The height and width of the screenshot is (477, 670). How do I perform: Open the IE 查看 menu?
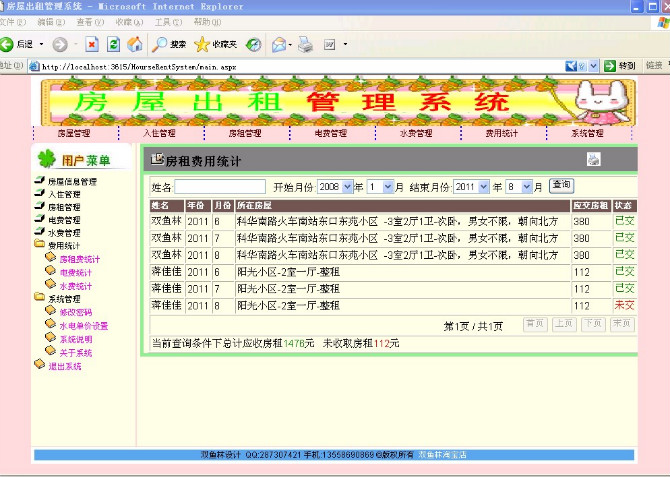[x=90, y=22]
